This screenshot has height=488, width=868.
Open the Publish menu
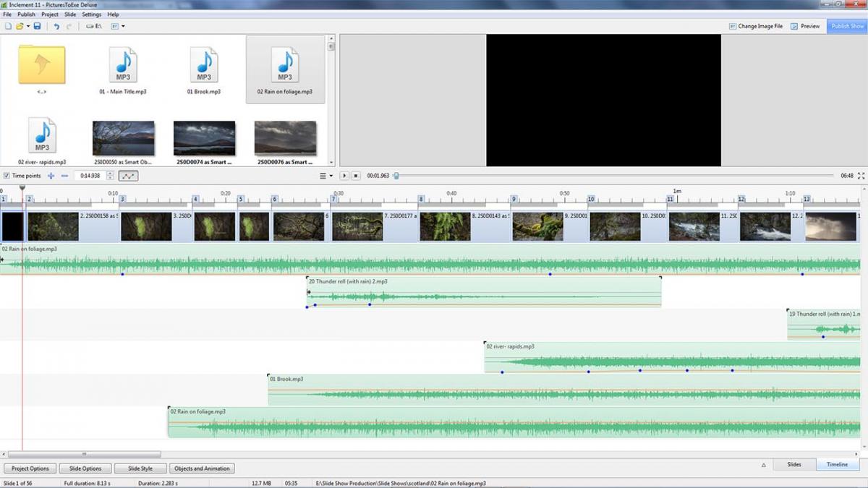click(26, 14)
